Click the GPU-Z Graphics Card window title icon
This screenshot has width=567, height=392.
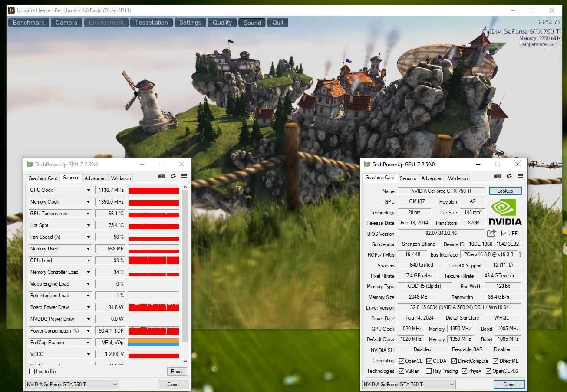coord(367,165)
